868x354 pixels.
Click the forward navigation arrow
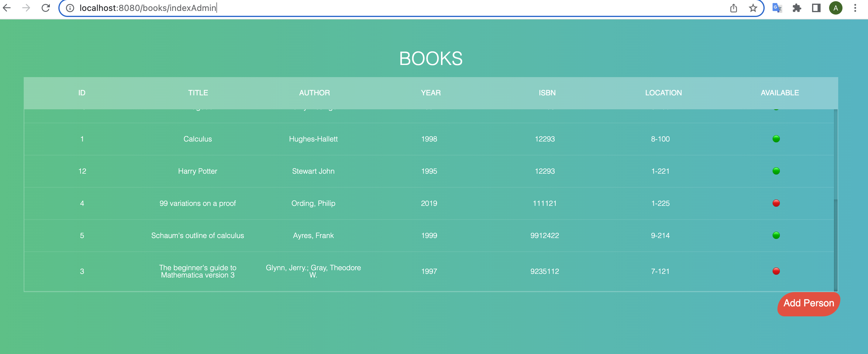pyautogui.click(x=27, y=8)
